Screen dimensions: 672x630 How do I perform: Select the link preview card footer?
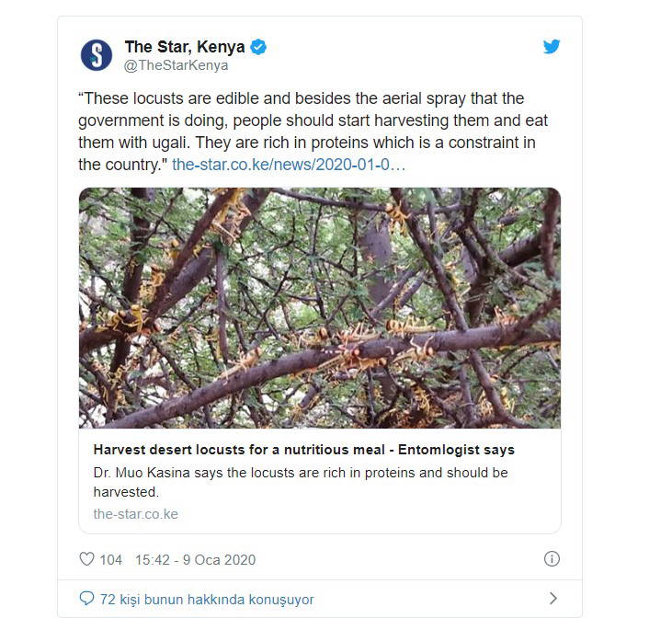[320, 481]
